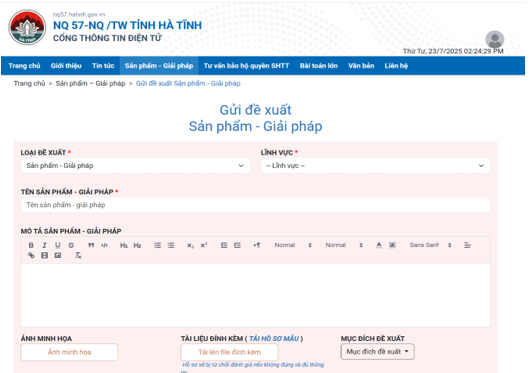This screenshot has height=373, width=531.
Task: Go to the Trang chủ menu
Action: coord(24,66)
